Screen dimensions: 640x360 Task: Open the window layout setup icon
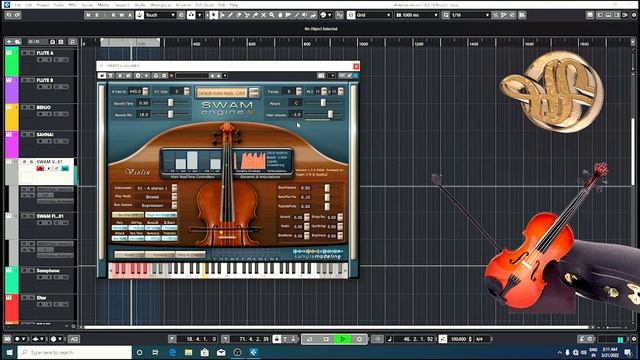590,15
